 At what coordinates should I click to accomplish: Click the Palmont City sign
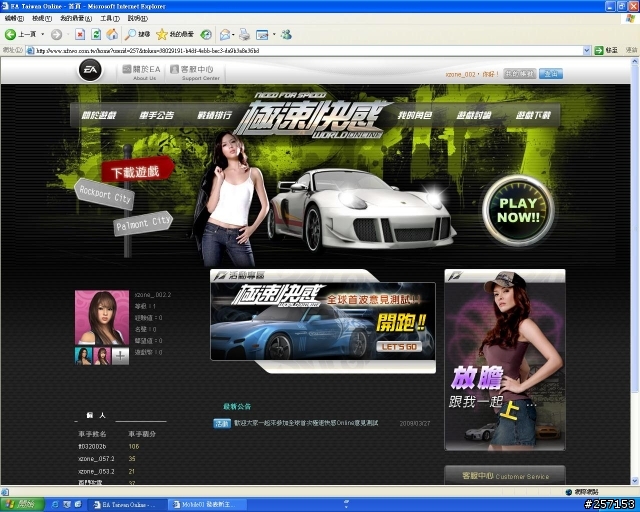pos(143,223)
